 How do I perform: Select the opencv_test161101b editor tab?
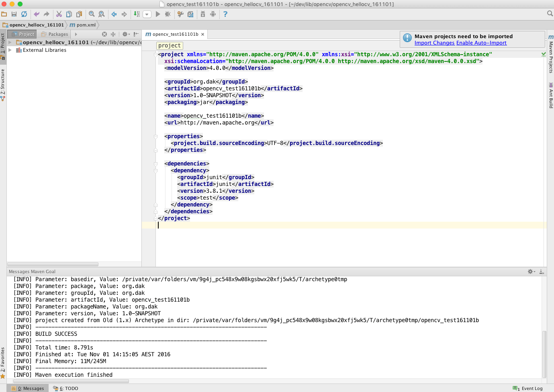[x=175, y=34]
